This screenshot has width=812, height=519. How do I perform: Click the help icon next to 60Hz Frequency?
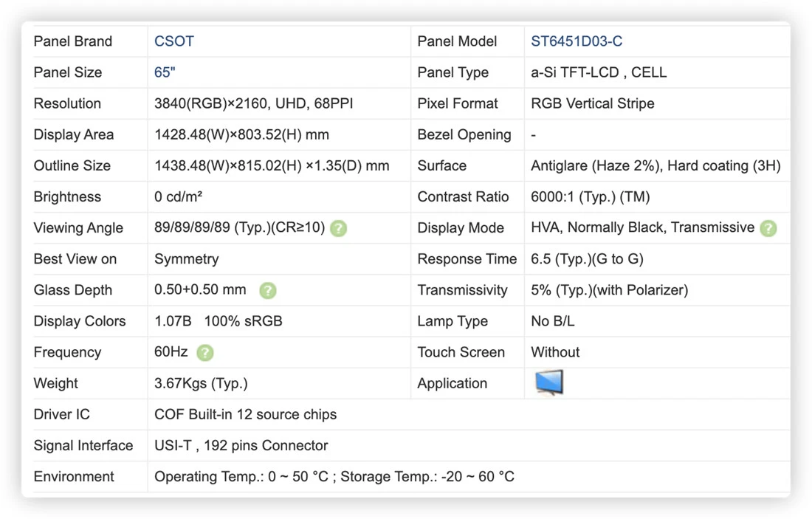click(205, 353)
